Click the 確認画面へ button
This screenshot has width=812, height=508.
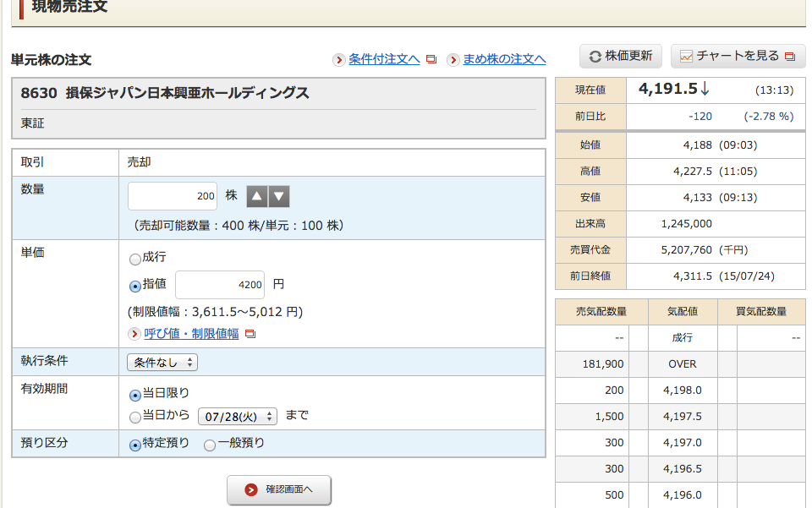278,490
